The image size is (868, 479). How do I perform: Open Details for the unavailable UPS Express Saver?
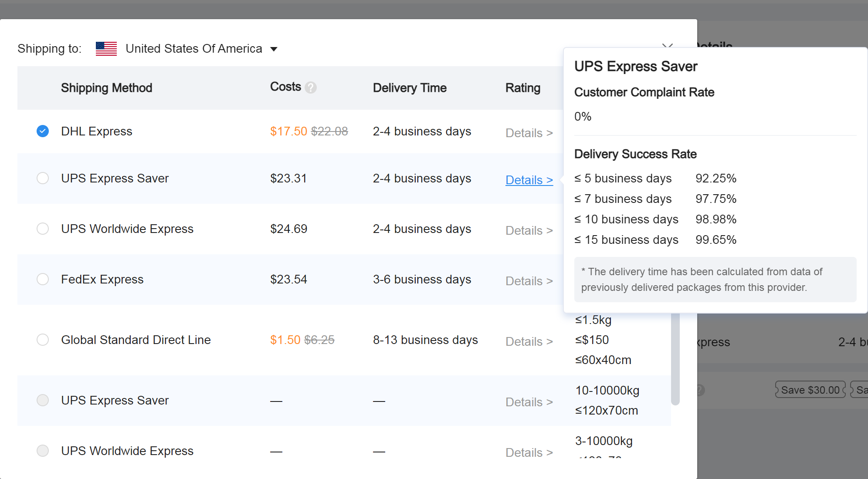pos(529,402)
